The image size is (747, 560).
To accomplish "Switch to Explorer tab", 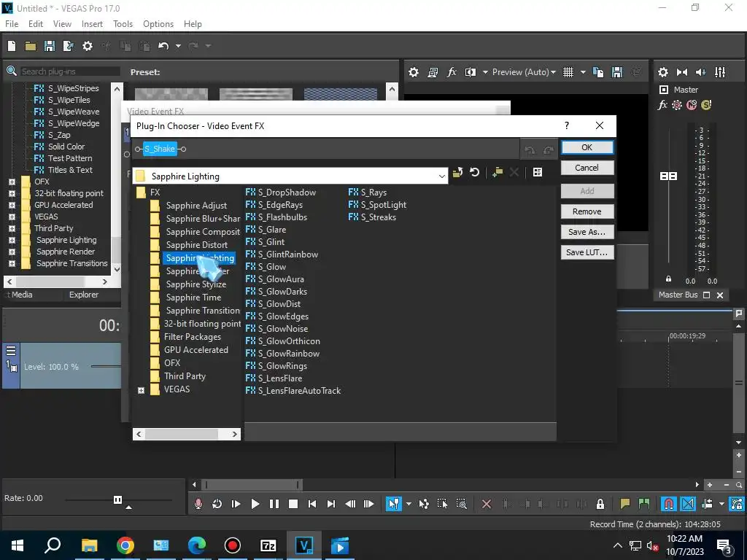I will (x=84, y=295).
